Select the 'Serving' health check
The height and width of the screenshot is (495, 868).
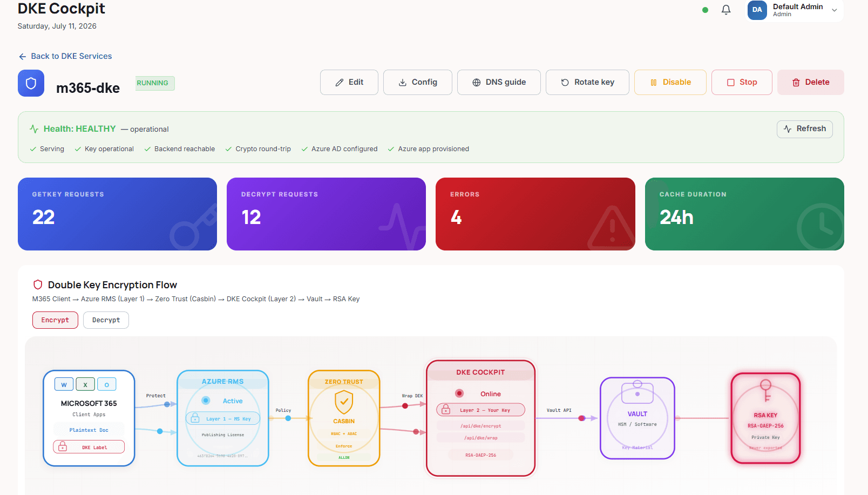coord(47,149)
